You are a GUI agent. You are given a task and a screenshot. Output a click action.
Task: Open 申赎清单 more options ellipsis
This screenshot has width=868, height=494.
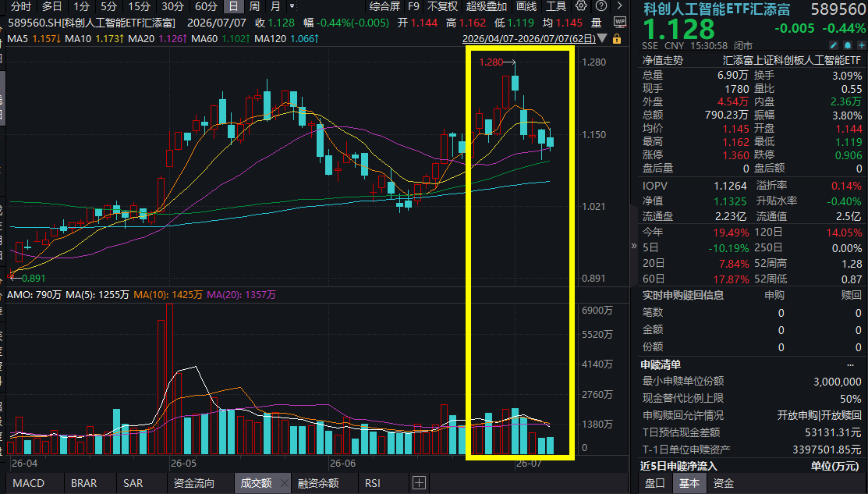[x=850, y=365]
